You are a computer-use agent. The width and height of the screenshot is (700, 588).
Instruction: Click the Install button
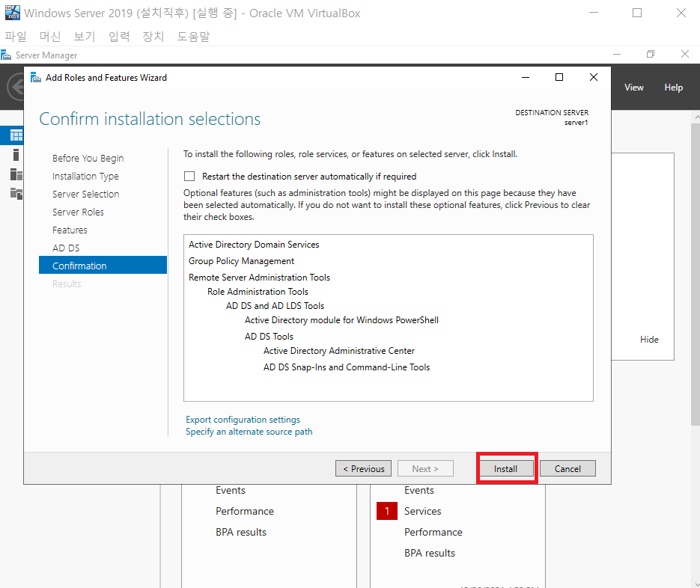(505, 468)
